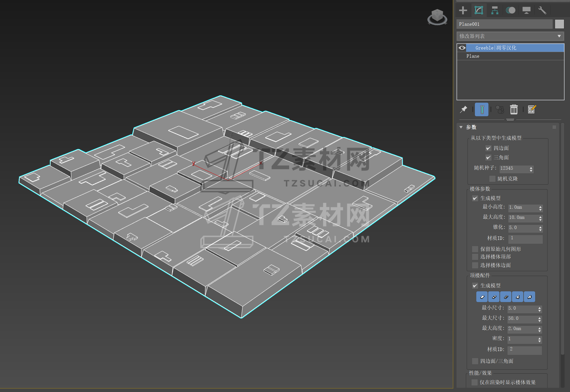Open Configure Modifier Sets icon
This screenshot has width=570, height=392.
532,109
